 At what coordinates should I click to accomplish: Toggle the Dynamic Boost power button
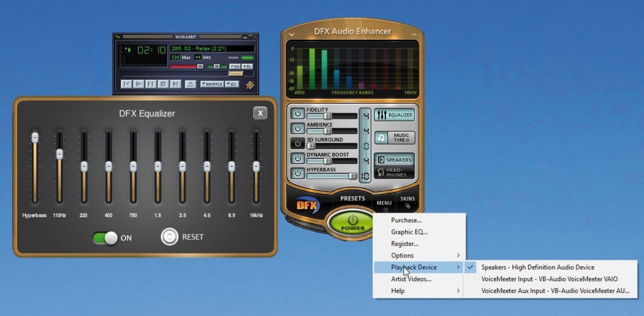pos(298,159)
